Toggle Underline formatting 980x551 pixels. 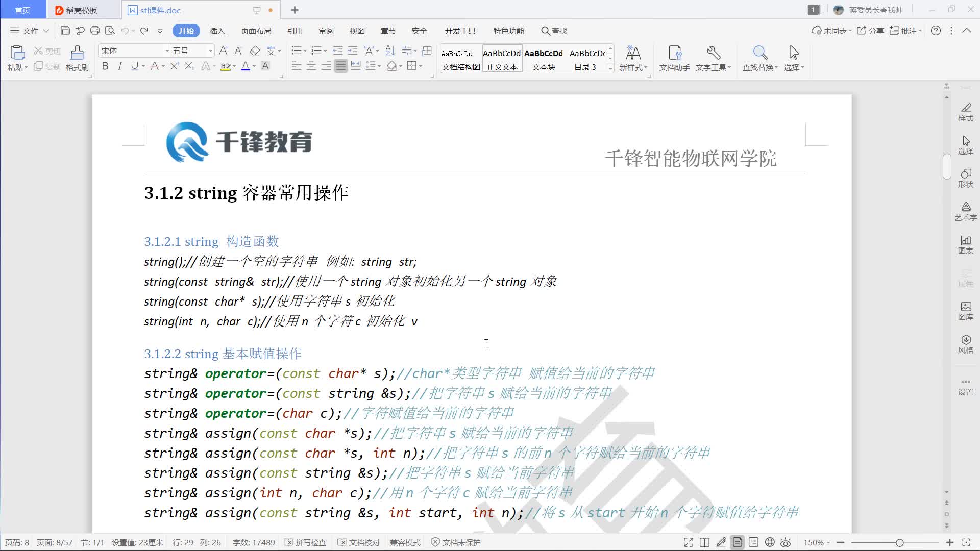(134, 66)
